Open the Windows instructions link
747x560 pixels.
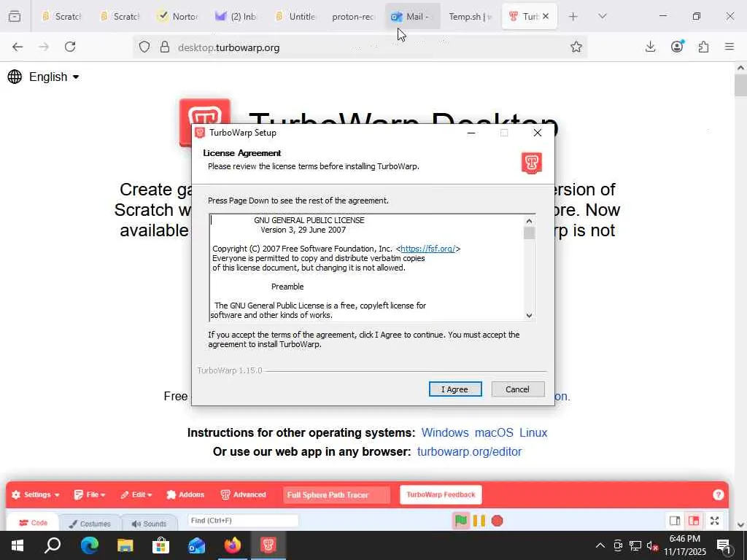pos(445,432)
